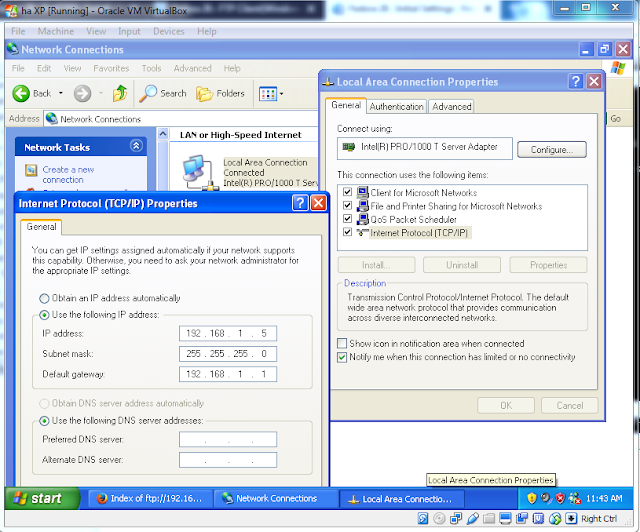Uncheck Internet Protocol (TCP/IP) checkbox
Screen dimensions: 640x532
(x=347, y=232)
